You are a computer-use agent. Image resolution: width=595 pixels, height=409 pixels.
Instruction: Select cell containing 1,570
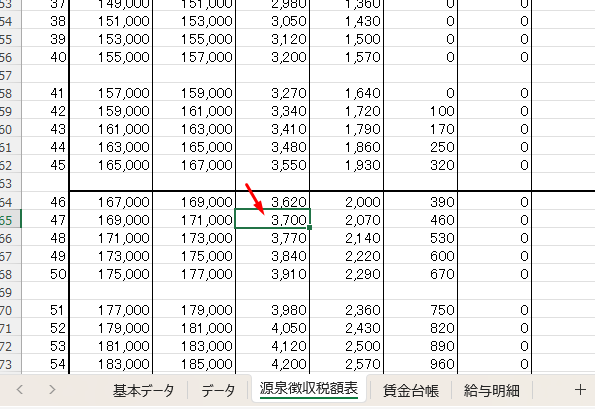coord(346,57)
